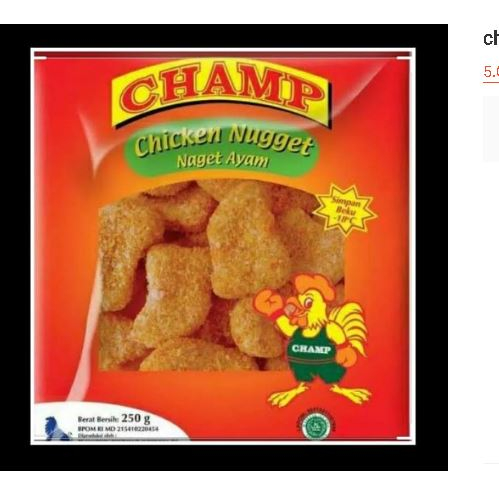Screen dimensions: 499x499
Task: Click the rooster mascot's yellow feet
Action: point(318,394)
